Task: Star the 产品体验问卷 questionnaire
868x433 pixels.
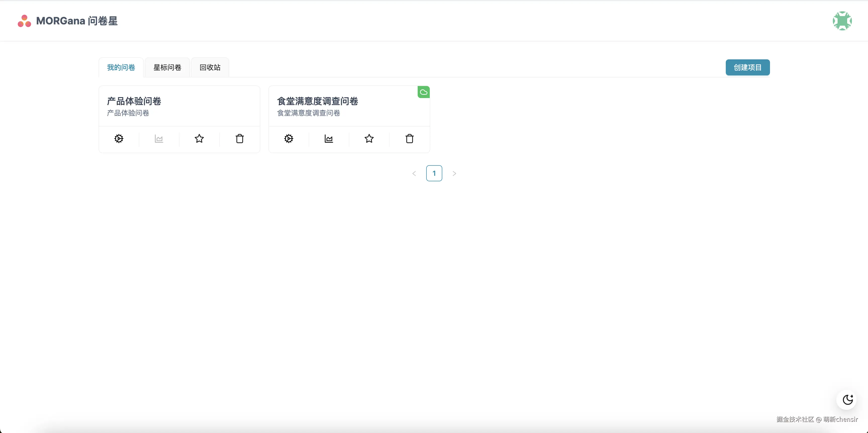Action: [x=199, y=139]
